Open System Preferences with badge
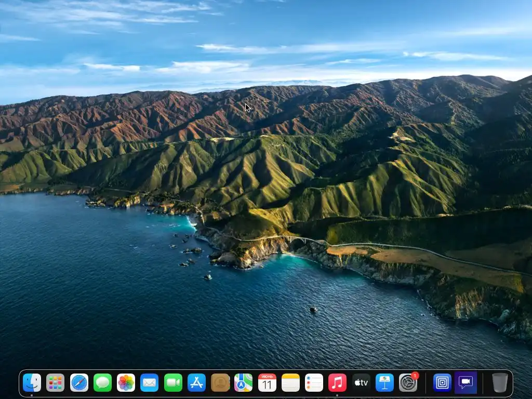This screenshot has width=532, height=399. 408,383
